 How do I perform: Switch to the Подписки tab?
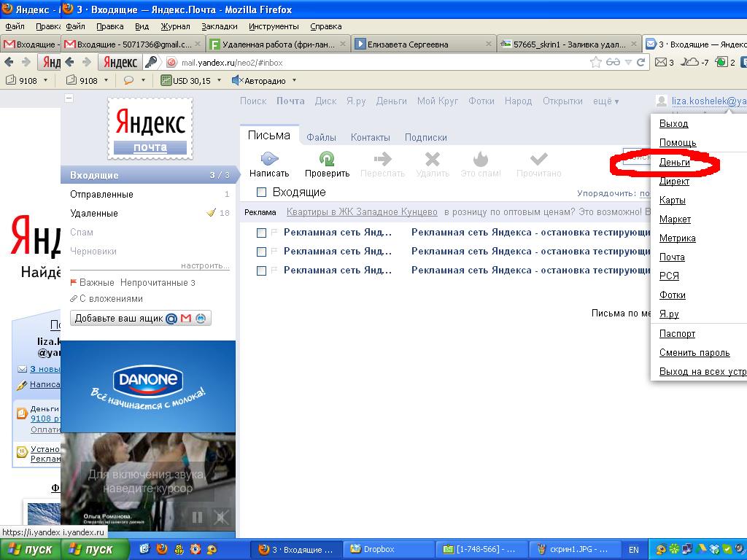426,137
